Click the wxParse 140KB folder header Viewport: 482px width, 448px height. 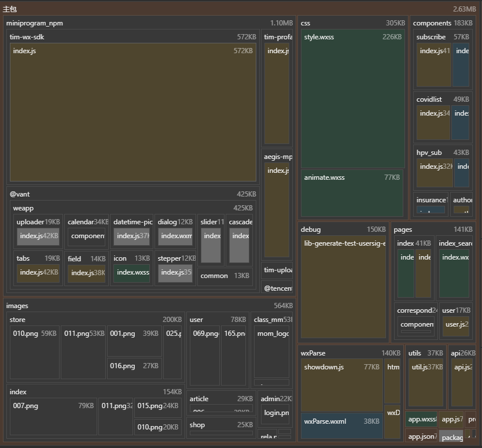tap(351, 353)
